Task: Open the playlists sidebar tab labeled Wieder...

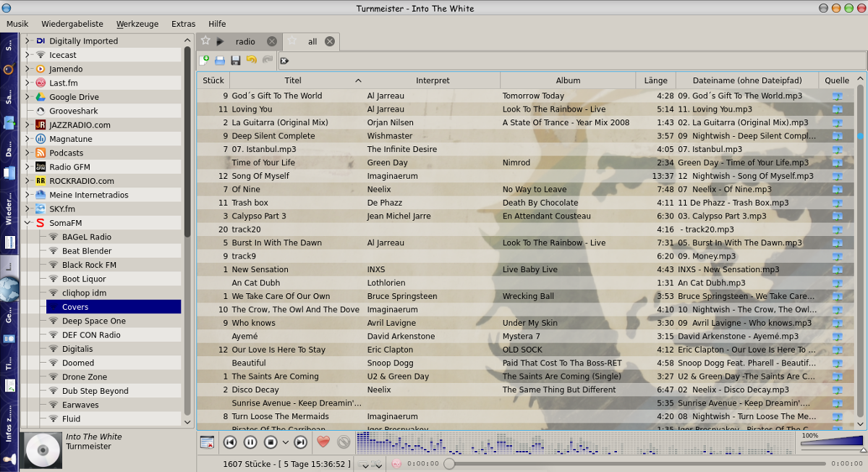Action: pos(9,220)
